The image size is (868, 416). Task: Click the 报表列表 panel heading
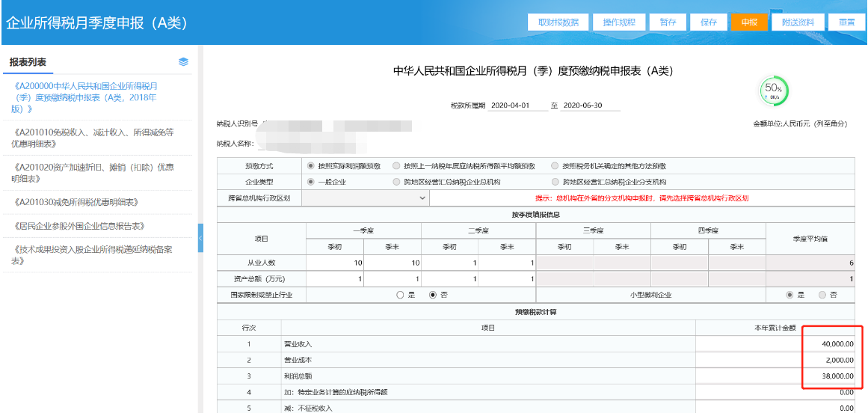[28, 62]
